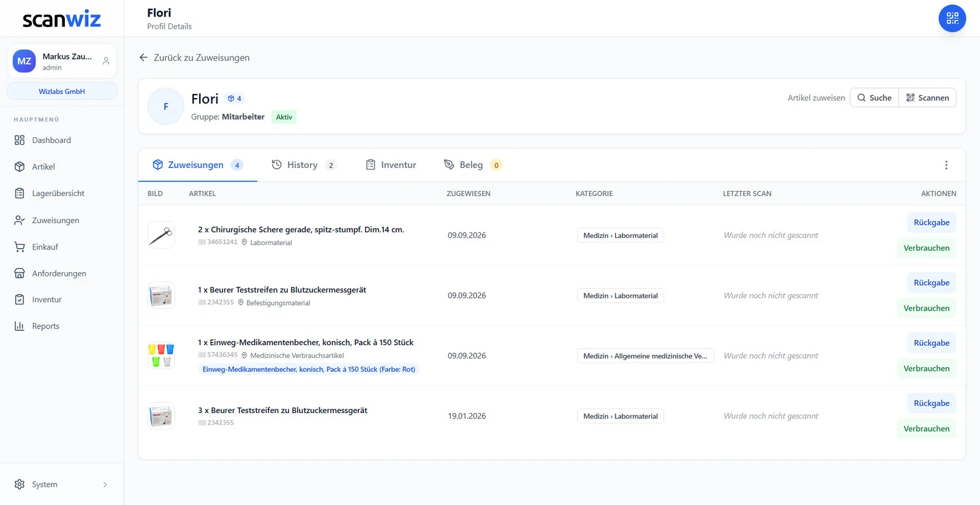Click the Befestigungsmaterial location label
Screen dimensions: 980x505
[278, 303]
